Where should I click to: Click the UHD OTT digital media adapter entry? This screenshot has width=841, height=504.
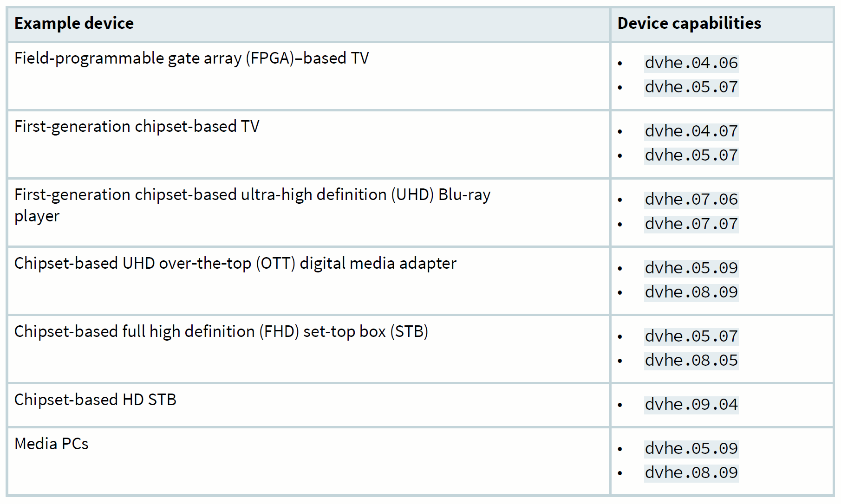coord(235,264)
